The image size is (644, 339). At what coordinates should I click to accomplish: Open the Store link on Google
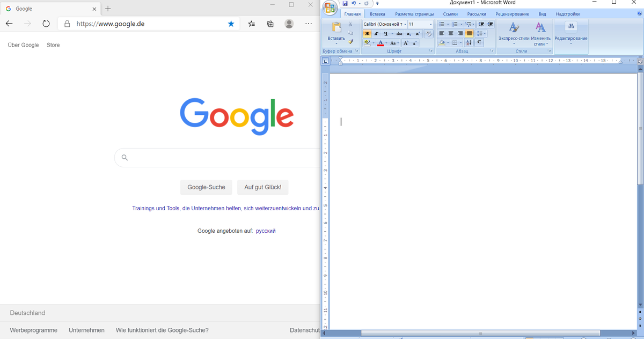53,45
